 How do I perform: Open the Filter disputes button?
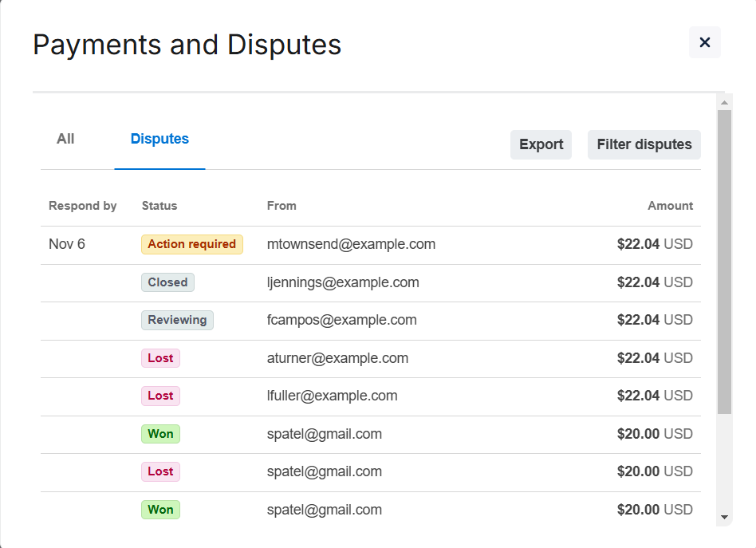pos(644,144)
